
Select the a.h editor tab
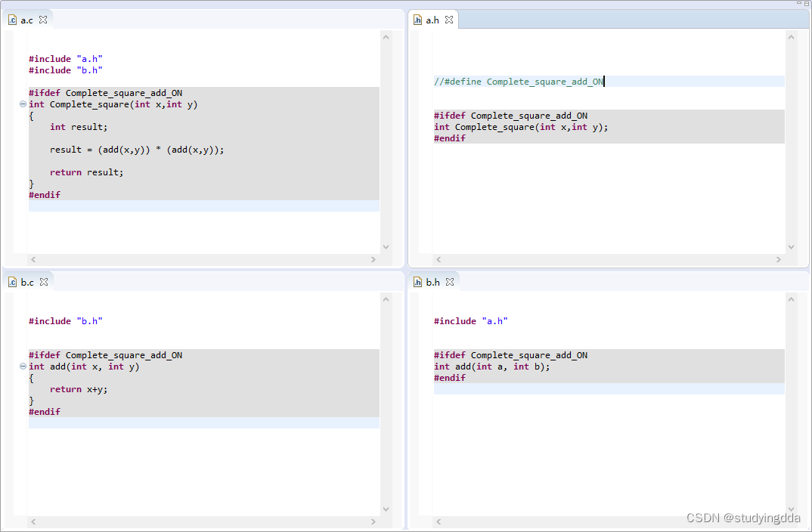(432, 20)
